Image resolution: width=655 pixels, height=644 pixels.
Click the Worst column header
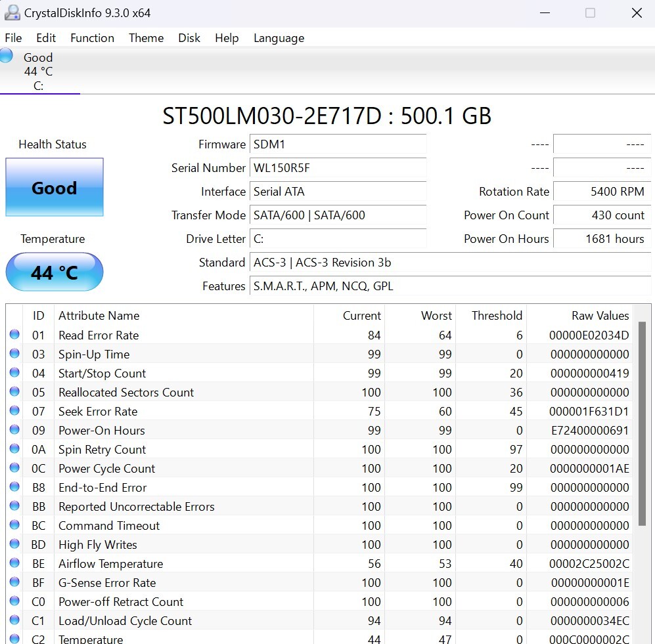pyautogui.click(x=420, y=316)
